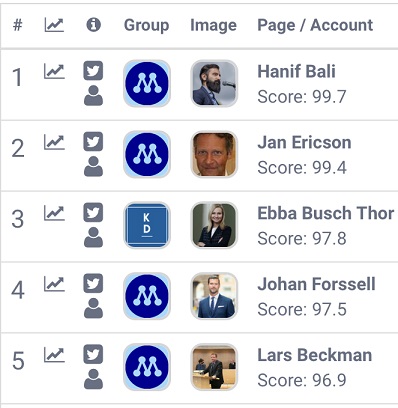Sort by the # rank column header
The width and height of the screenshot is (398, 408).
point(18,25)
